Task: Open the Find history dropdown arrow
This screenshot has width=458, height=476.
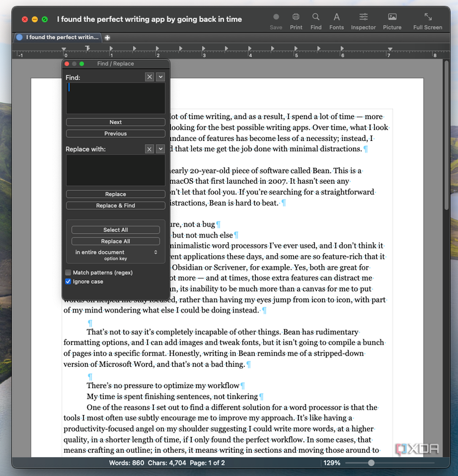Action: [161, 77]
